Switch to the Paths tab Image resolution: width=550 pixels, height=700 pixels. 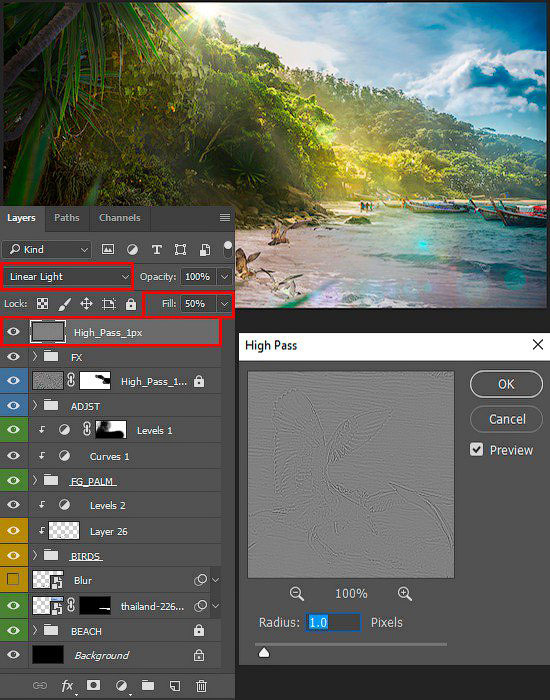pos(67,218)
